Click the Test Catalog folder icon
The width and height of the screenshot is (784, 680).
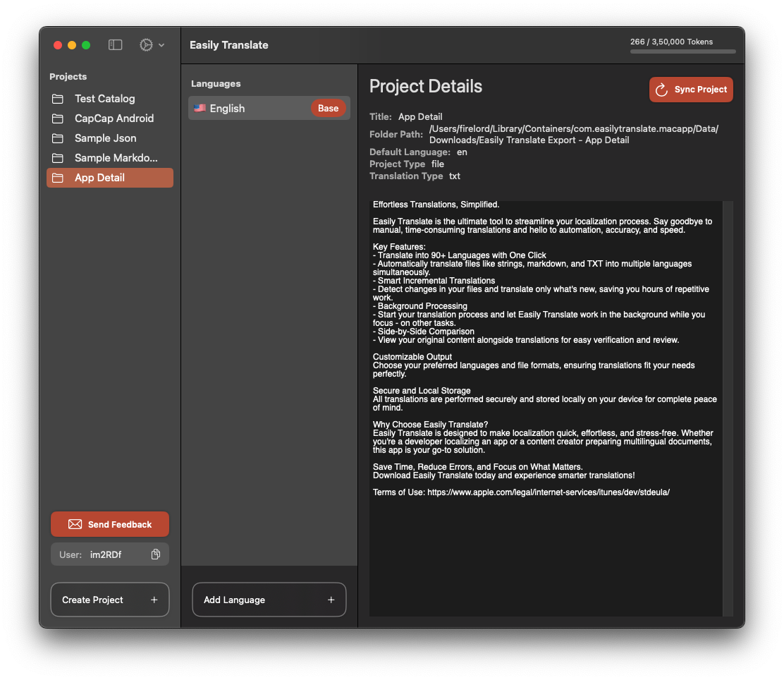tap(57, 99)
